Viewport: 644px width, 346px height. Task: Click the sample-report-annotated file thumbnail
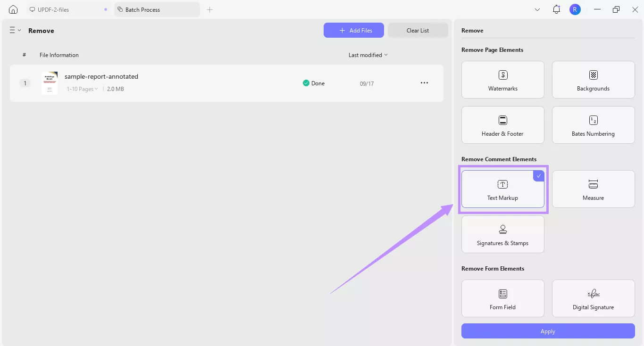(49, 83)
